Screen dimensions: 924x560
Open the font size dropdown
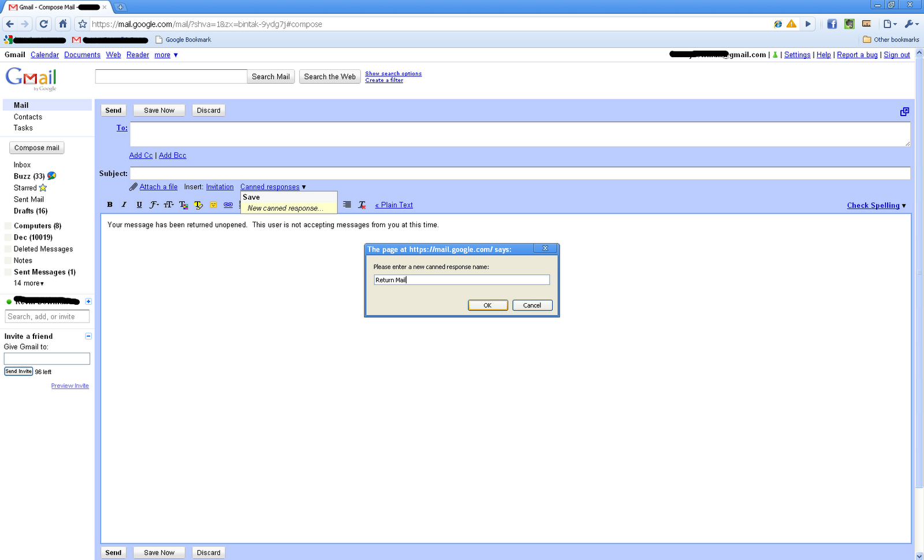click(x=169, y=204)
